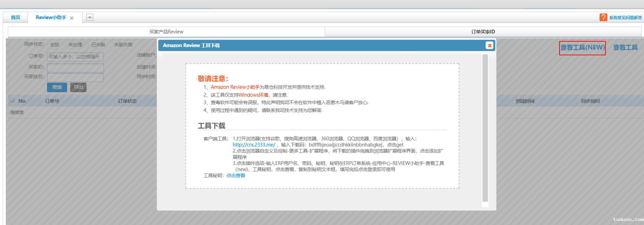Image resolution: width=644 pixels, height=225 pixels.
Task: Click the dialog's vertical scrollbar
Action: (485, 128)
